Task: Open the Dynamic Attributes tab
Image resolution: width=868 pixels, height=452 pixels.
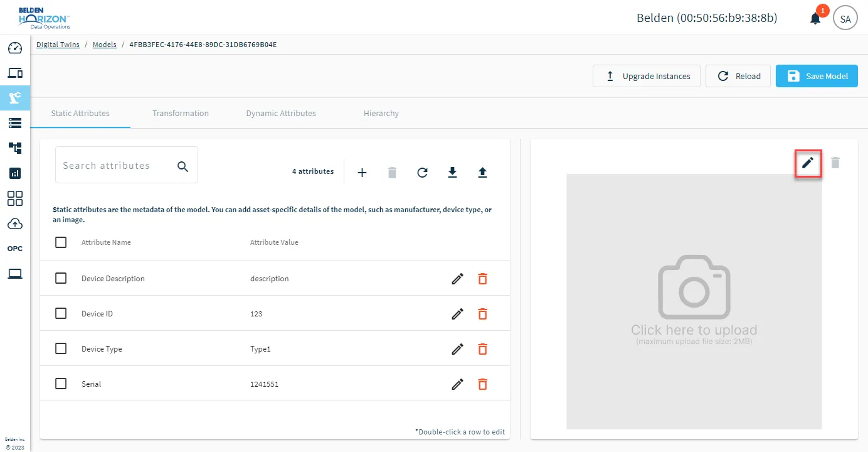Action: pos(281,114)
